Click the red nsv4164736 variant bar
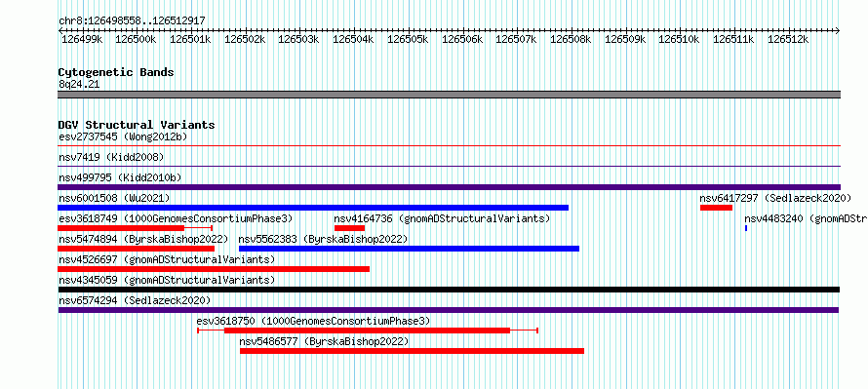Viewport: 868px width, 389px height. coord(349,228)
